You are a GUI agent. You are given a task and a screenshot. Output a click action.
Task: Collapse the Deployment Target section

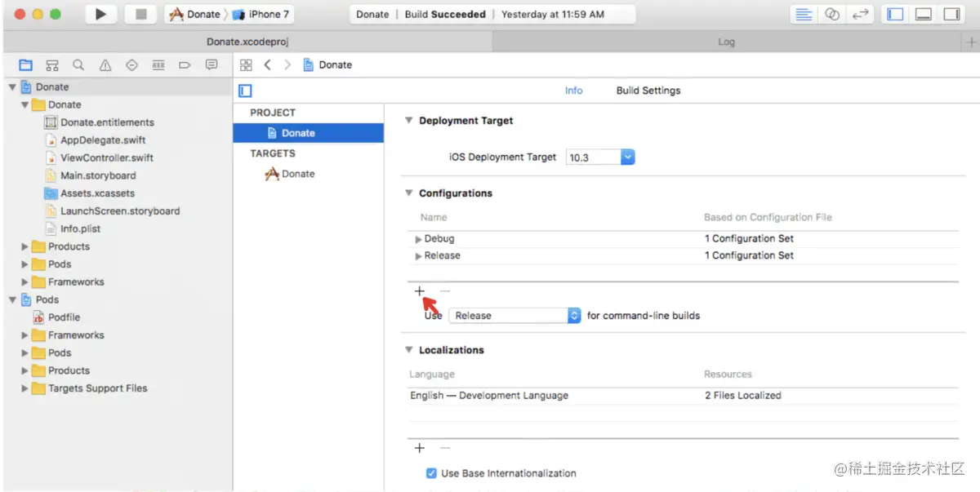pyautogui.click(x=409, y=121)
